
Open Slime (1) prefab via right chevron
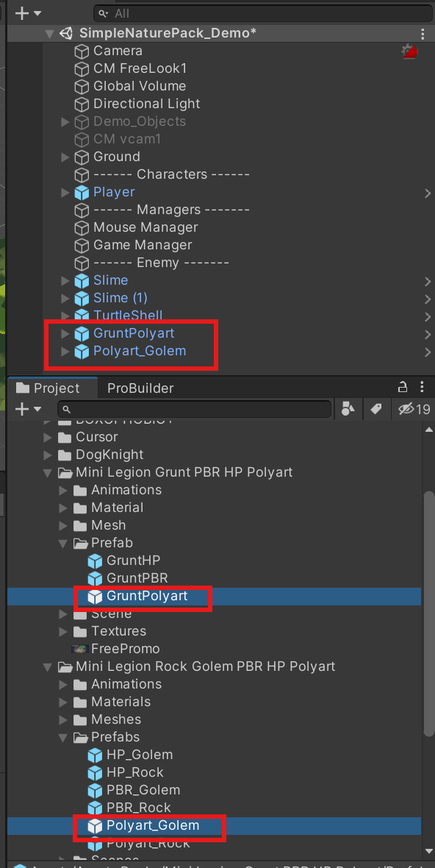click(427, 299)
